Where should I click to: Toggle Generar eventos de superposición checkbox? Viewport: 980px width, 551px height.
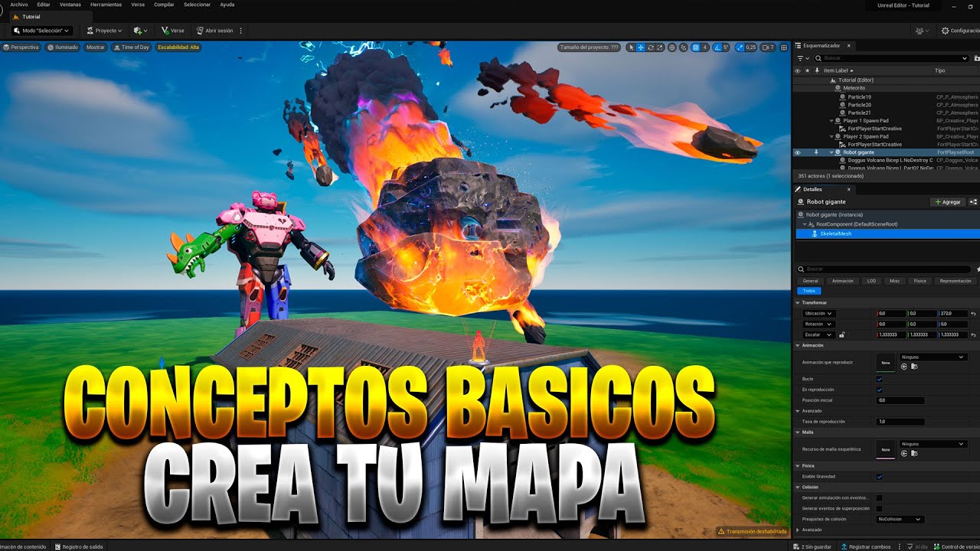tap(879, 508)
